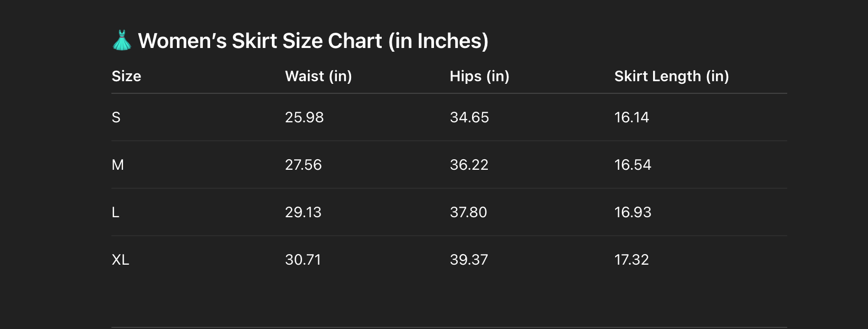The height and width of the screenshot is (329, 868).
Task: Select the XL size row label
Action: (120, 260)
